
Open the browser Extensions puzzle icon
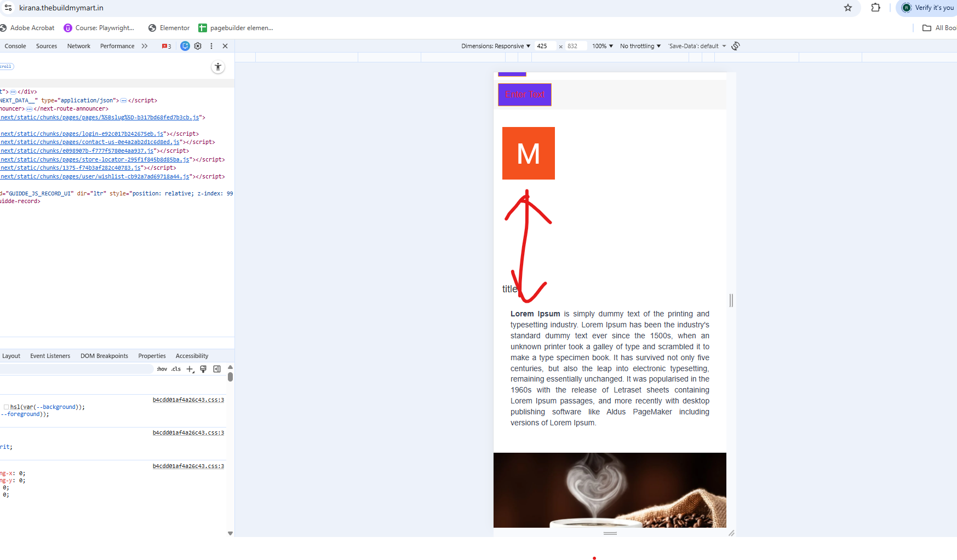875,8
